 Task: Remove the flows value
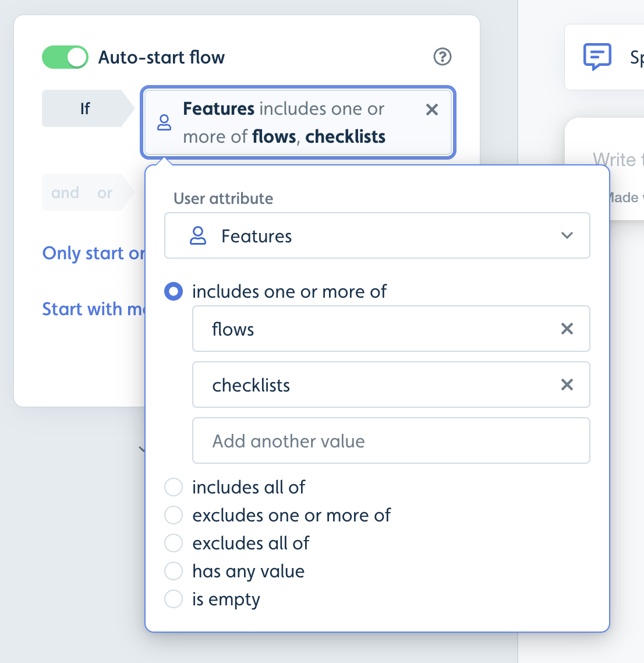click(x=567, y=329)
